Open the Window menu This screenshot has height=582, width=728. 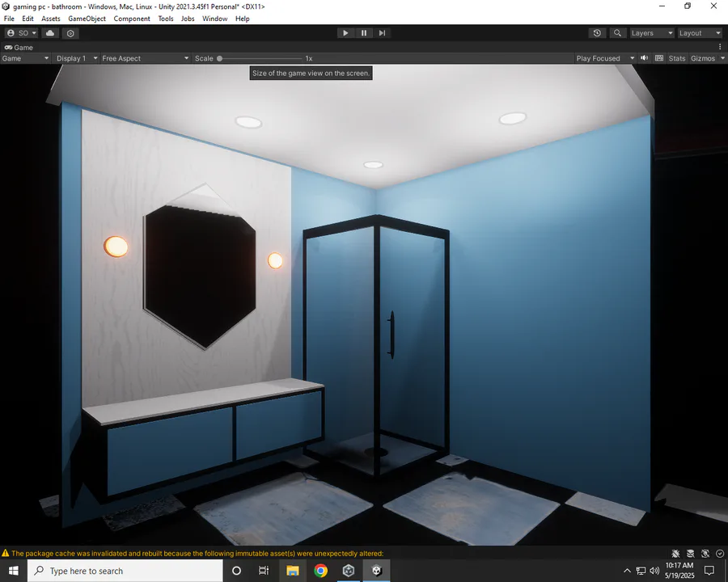tap(214, 19)
